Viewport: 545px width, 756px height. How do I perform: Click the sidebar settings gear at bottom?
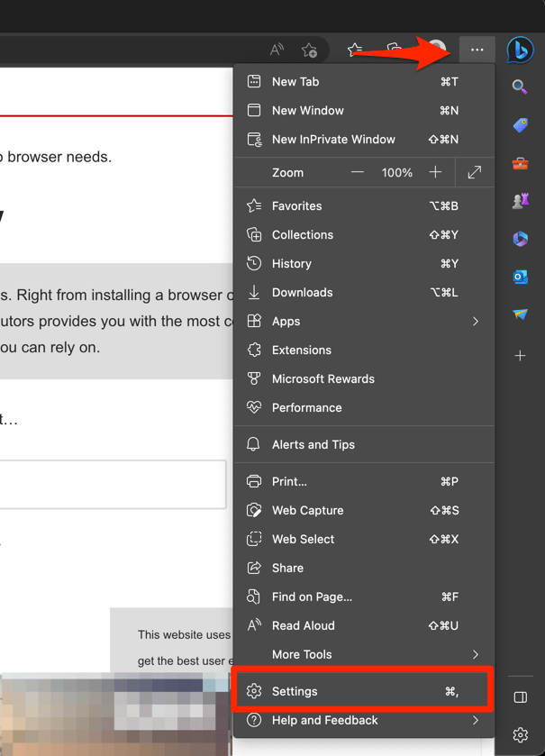click(521, 734)
